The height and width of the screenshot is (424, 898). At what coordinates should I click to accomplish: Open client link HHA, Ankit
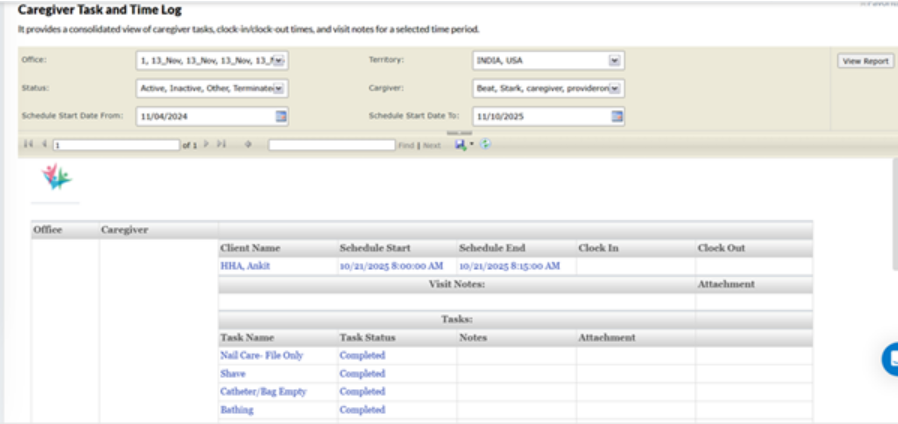pyautogui.click(x=245, y=266)
